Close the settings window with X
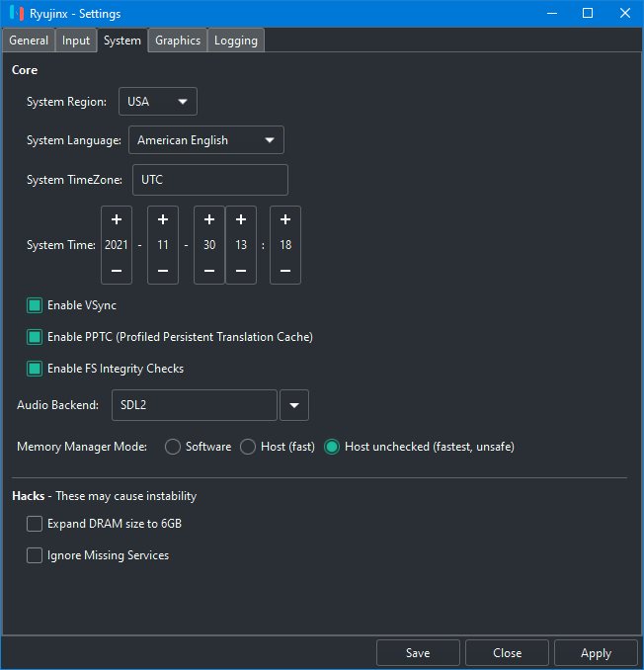Screen dimensions: 644x670 point(625,13)
